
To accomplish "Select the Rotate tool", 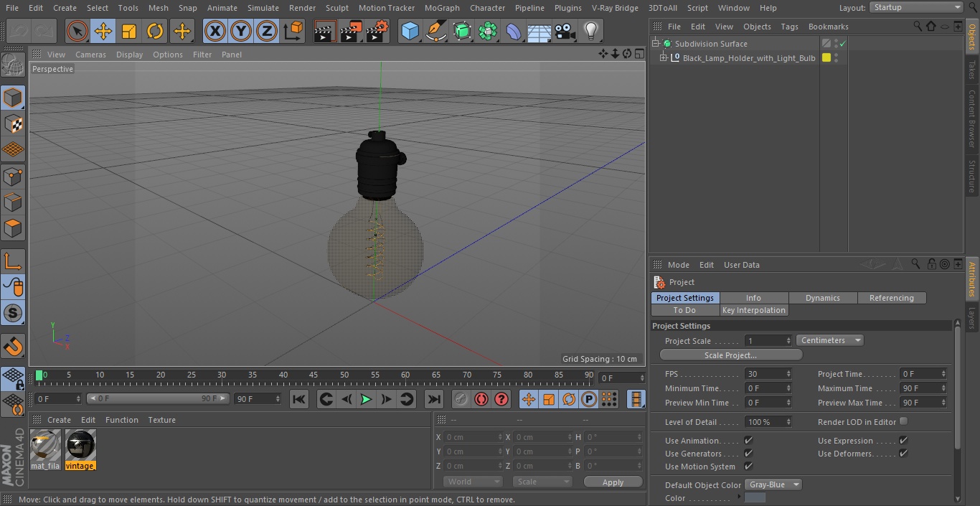I will pos(155,31).
